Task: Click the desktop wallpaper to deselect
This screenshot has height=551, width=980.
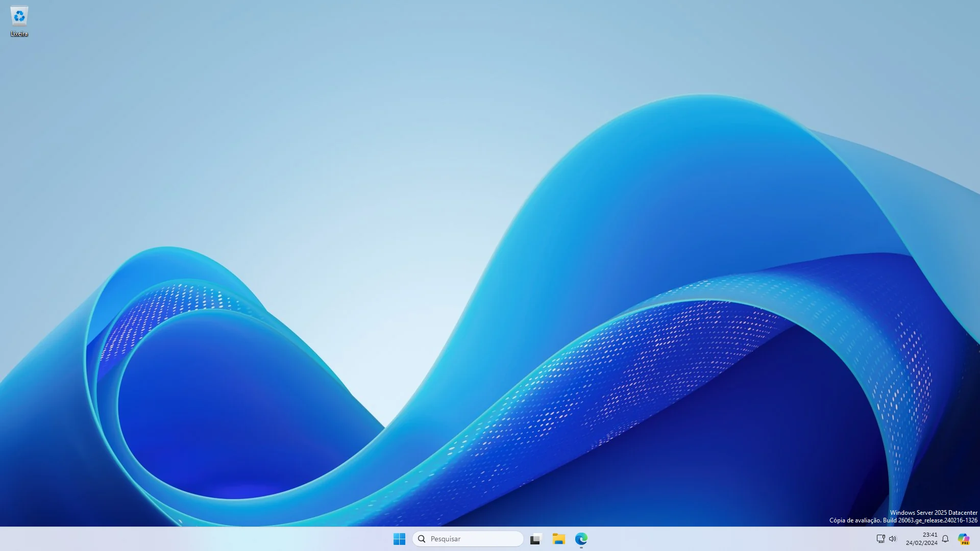Action: tap(306, 204)
